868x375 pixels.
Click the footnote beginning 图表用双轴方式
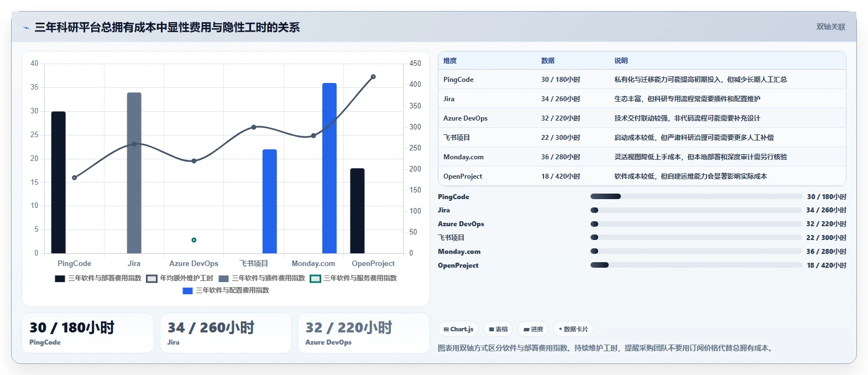(x=606, y=348)
